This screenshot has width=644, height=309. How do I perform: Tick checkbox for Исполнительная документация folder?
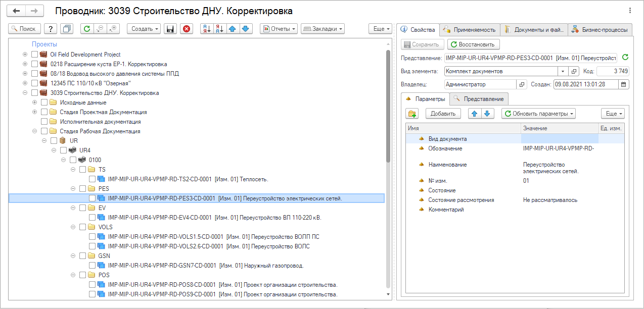click(x=44, y=122)
